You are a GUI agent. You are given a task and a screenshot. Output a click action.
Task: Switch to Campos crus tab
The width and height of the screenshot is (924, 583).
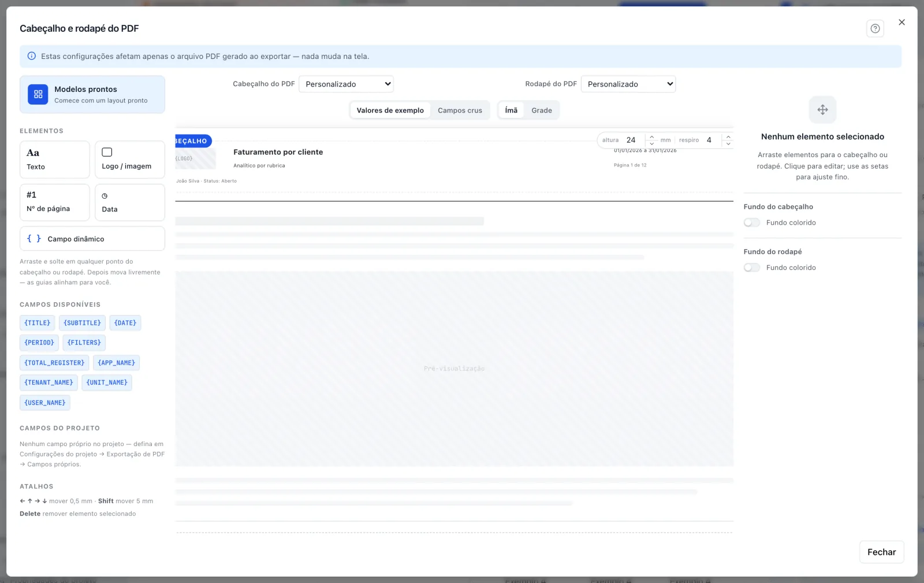pyautogui.click(x=460, y=110)
